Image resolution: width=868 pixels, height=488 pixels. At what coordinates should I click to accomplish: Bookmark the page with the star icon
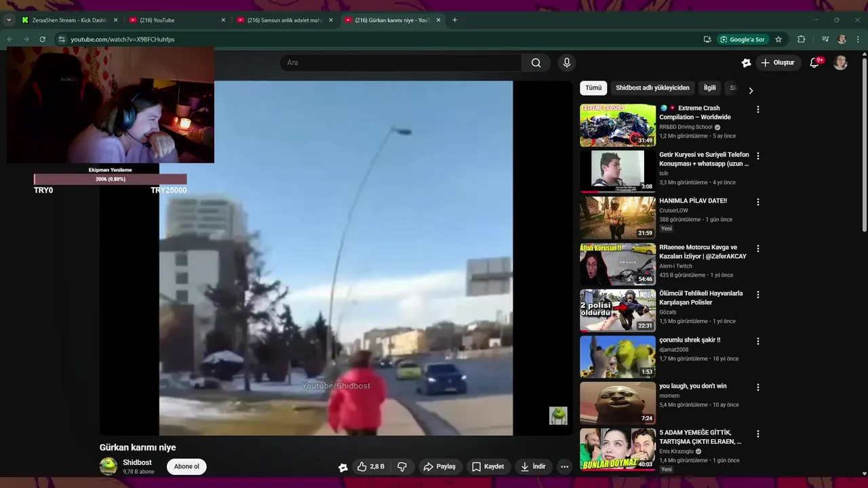click(x=778, y=39)
